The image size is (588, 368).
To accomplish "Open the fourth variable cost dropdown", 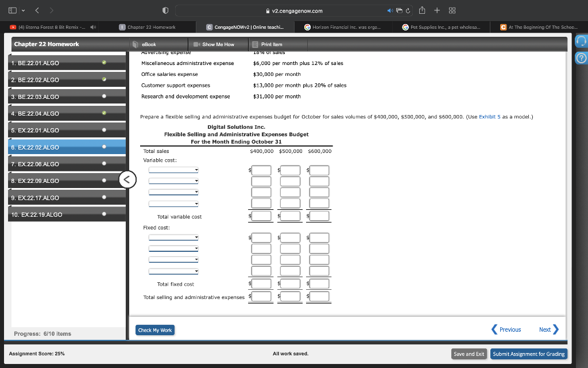I will coord(173,204).
